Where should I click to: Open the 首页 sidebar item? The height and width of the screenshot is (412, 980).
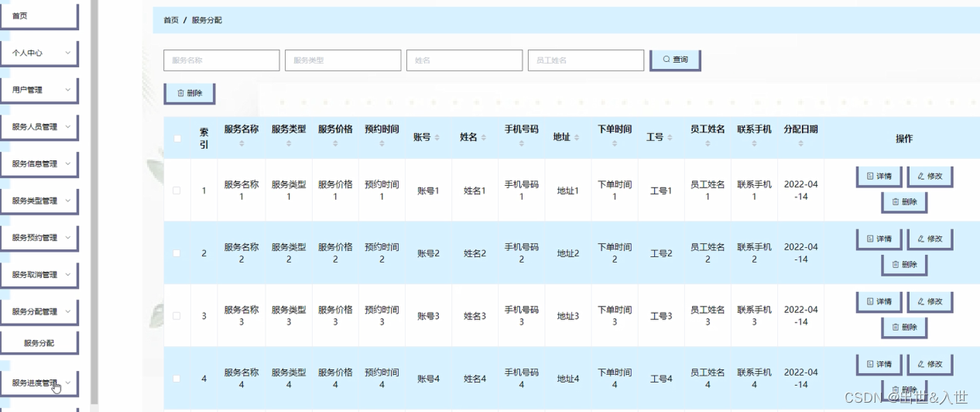point(39,16)
